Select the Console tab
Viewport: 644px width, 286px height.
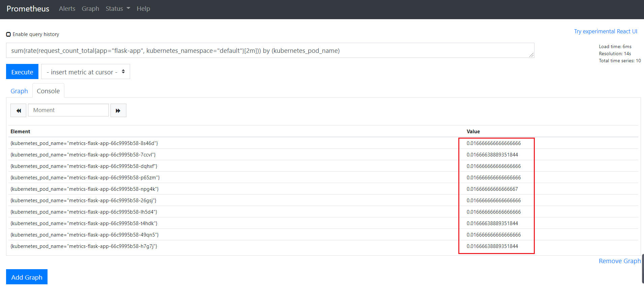coord(48,91)
